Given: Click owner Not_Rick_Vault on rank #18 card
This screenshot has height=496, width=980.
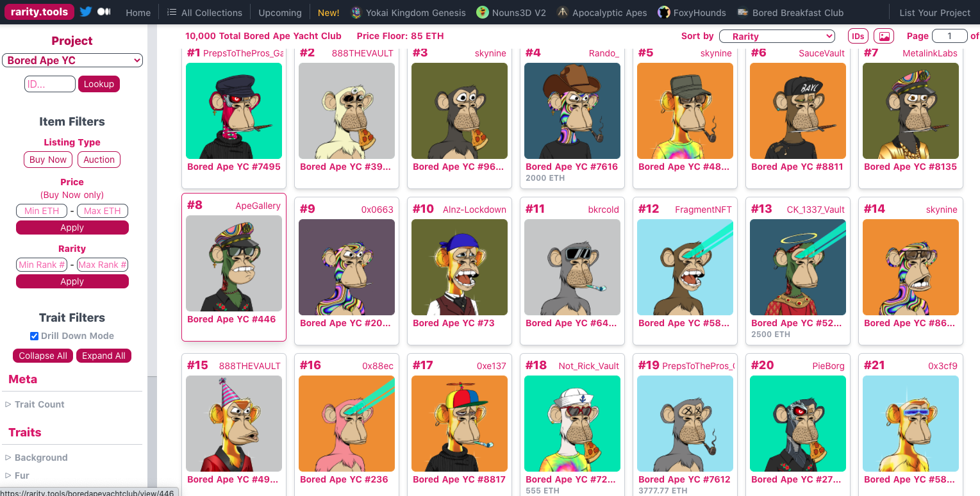Looking at the screenshot, I should tap(589, 366).
